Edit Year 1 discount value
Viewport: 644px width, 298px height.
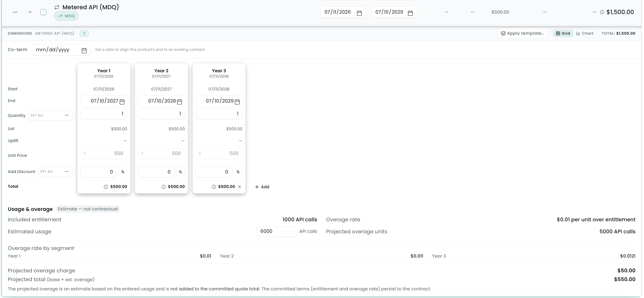point(99,172)
